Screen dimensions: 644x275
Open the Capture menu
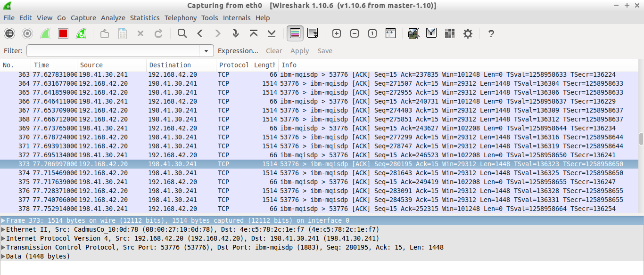[83, 18]
